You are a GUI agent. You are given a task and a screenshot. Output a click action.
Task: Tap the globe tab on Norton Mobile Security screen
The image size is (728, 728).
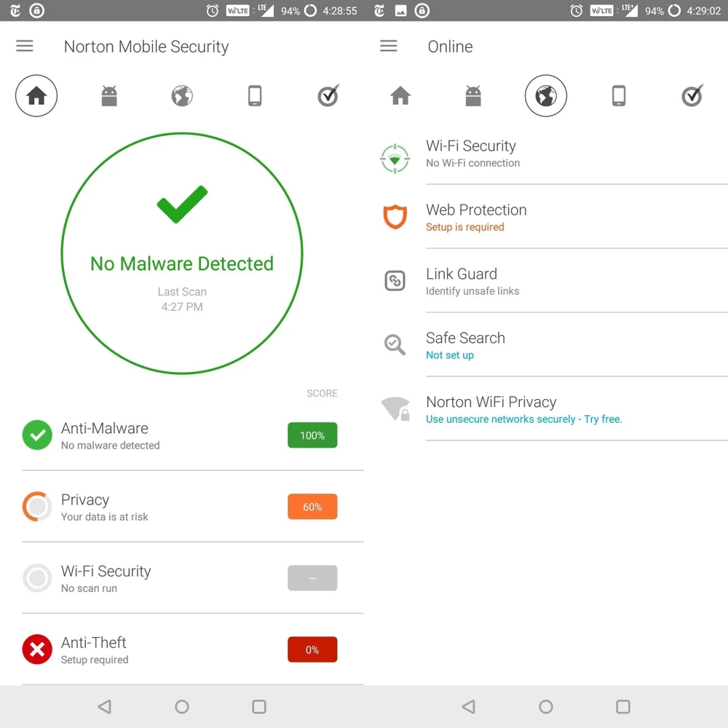point(182,96)
